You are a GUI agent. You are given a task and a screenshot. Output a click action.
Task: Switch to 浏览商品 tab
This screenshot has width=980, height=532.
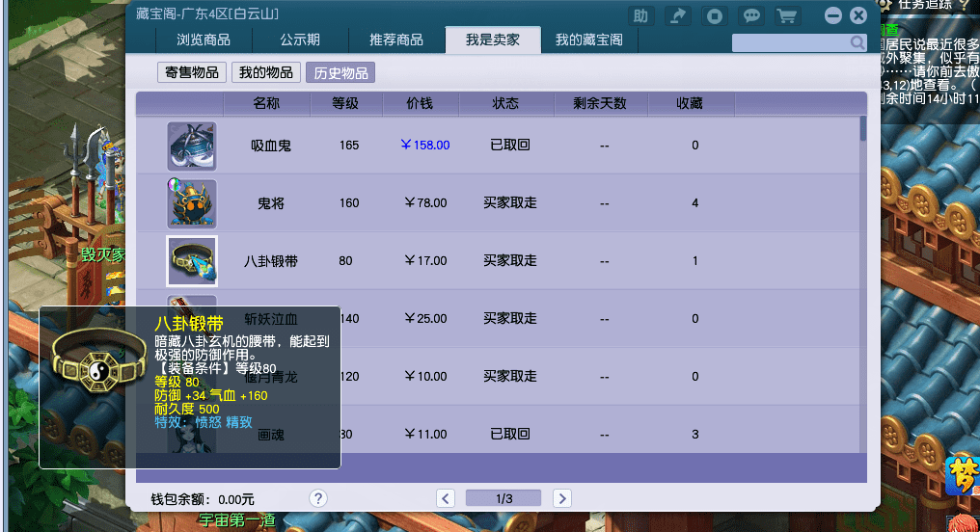[204, 40]
